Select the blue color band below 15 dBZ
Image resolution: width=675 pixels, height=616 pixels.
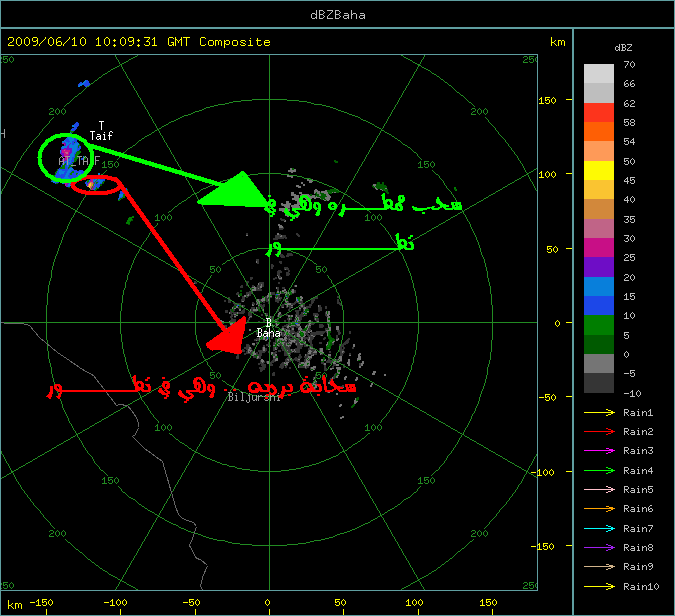coord(599,305)
